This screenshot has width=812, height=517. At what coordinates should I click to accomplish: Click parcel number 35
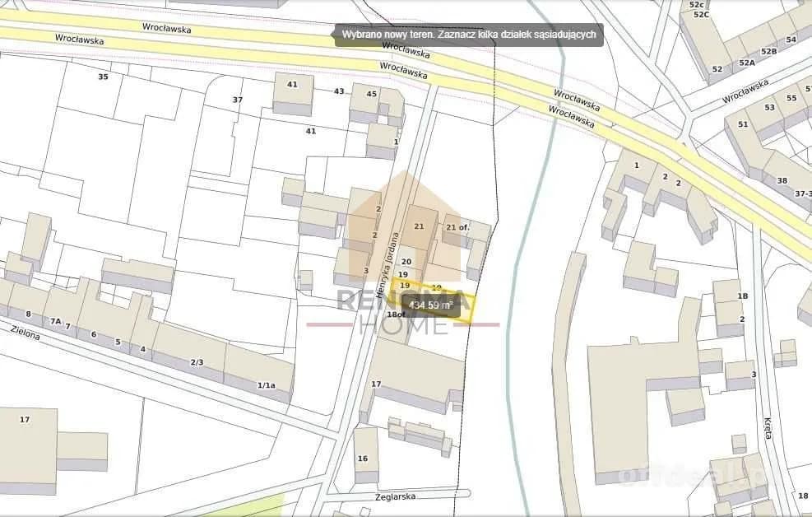(103, 77)
